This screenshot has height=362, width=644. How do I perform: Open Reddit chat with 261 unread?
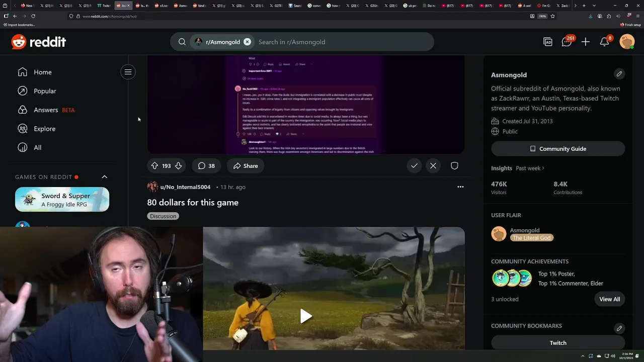(567, 42)
